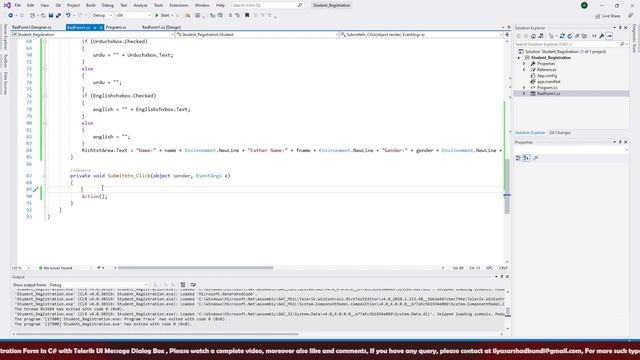The height and width of the screenshot is (360, 640).
Task: Open the Debug menu
Action: [108, 5]
